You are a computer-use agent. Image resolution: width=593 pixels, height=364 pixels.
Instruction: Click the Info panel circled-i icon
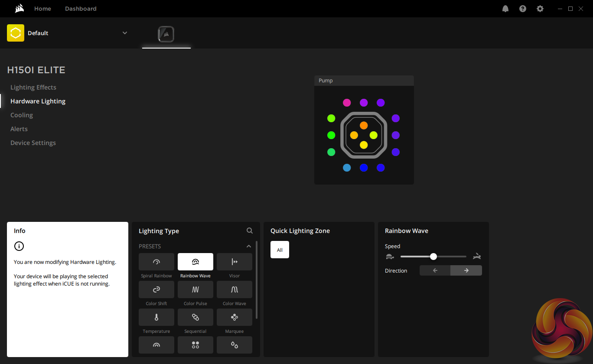pos(19,246)
